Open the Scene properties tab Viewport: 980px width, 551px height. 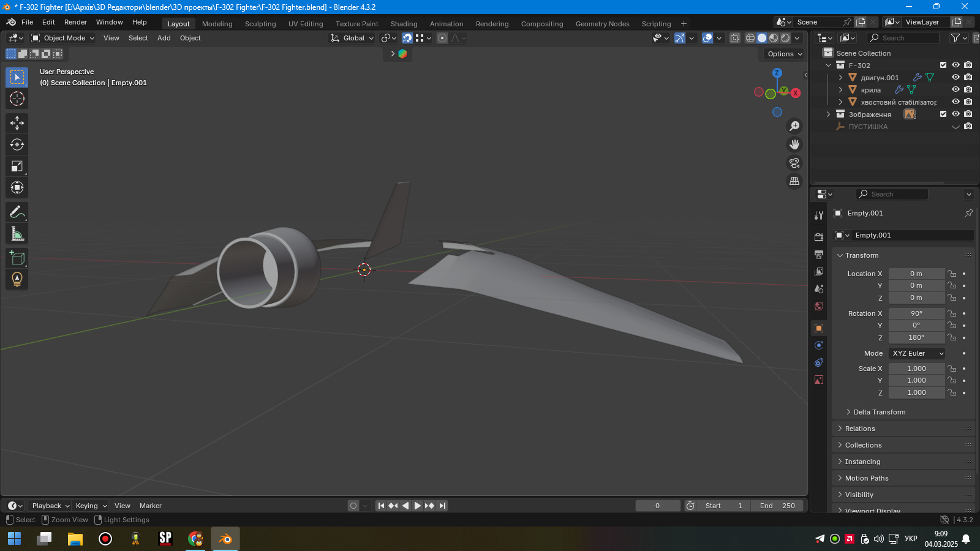click(819, 288)
